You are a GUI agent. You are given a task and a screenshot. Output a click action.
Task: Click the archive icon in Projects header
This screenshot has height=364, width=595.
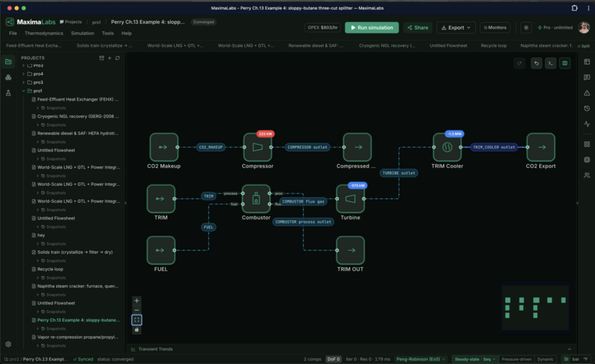coord(102,58)
